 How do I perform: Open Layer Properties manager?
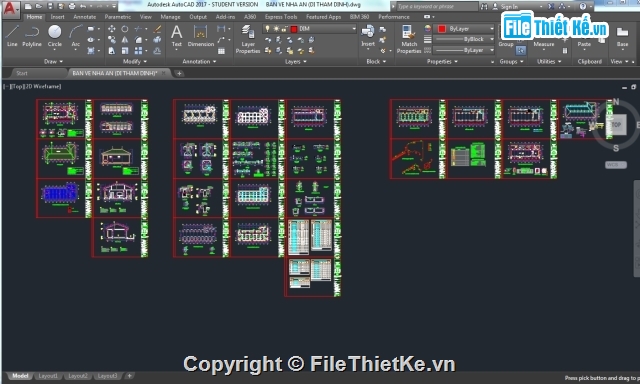point(248,39)
